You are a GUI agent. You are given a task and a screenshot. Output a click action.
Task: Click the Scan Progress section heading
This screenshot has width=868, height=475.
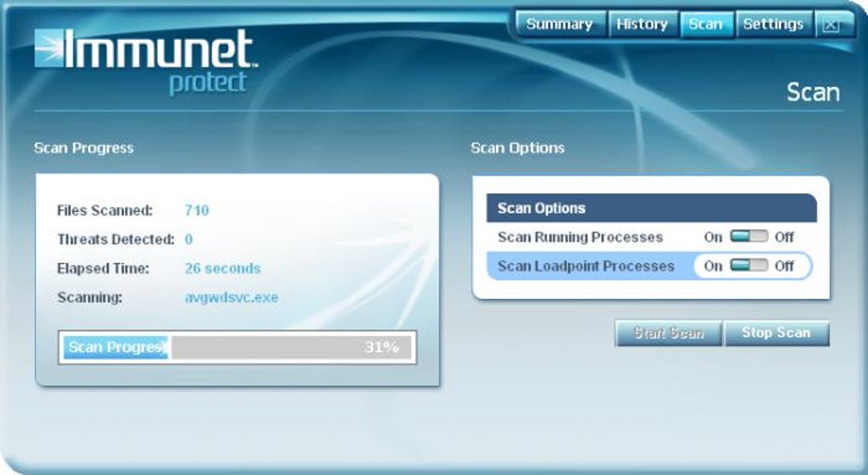tap(83, 148)
